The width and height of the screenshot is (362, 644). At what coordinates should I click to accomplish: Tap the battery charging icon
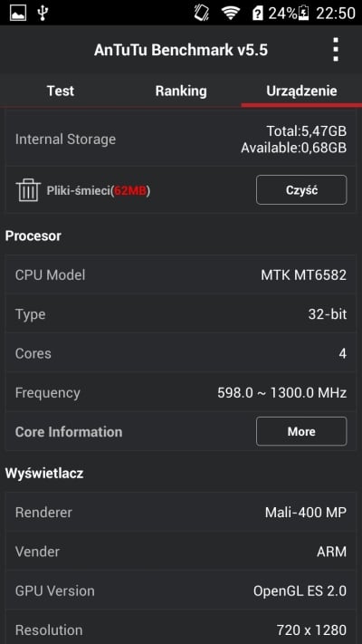point(304,14)
